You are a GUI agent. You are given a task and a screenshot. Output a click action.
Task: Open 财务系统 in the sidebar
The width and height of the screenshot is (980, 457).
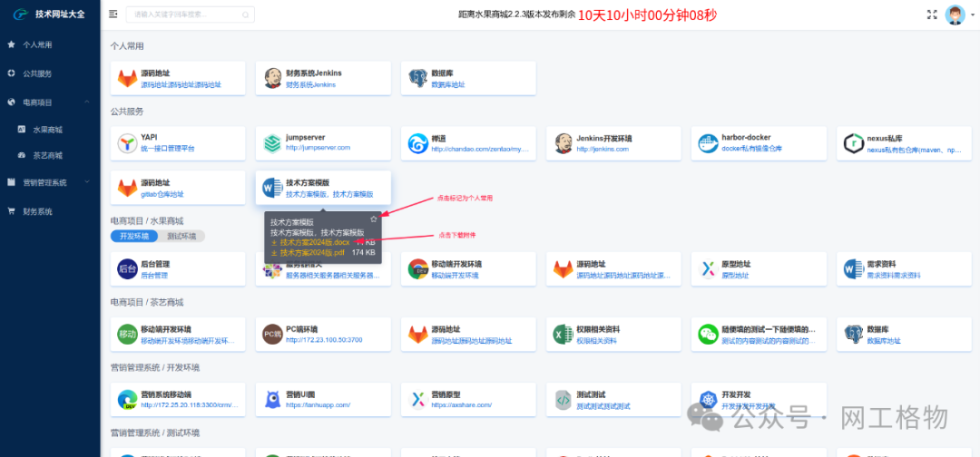50,211
